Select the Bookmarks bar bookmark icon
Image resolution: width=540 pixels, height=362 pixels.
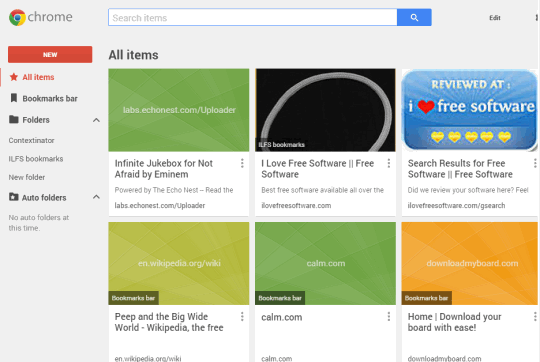tap(14, 98)
